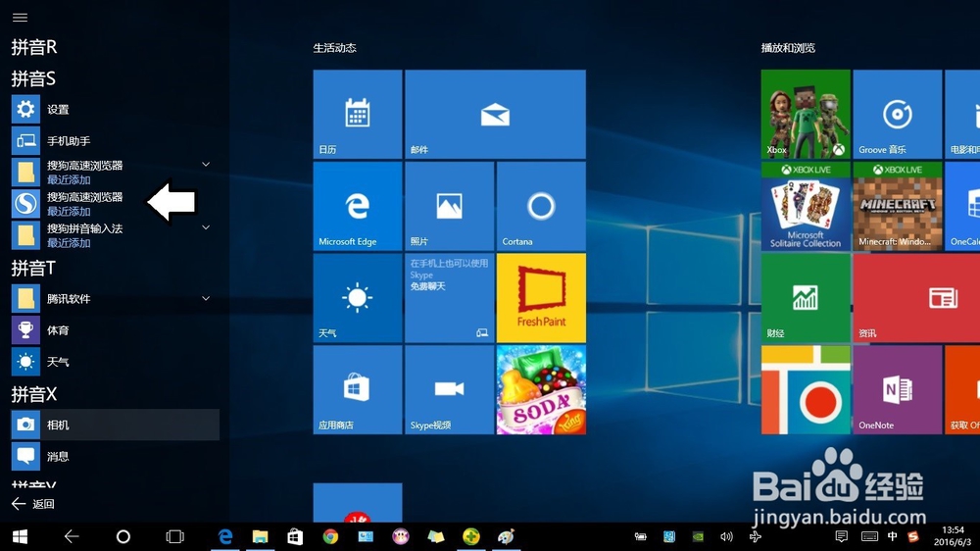Jump via the 拼音S letter header
The width and height of the screenshot is (980, 551).
coord(33,78)
